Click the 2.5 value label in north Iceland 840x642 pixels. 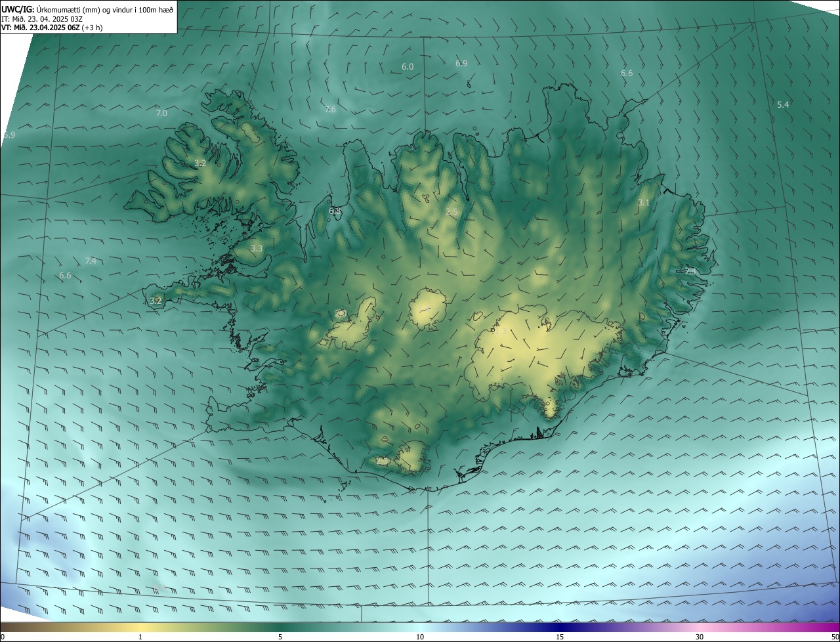point(451,212)
